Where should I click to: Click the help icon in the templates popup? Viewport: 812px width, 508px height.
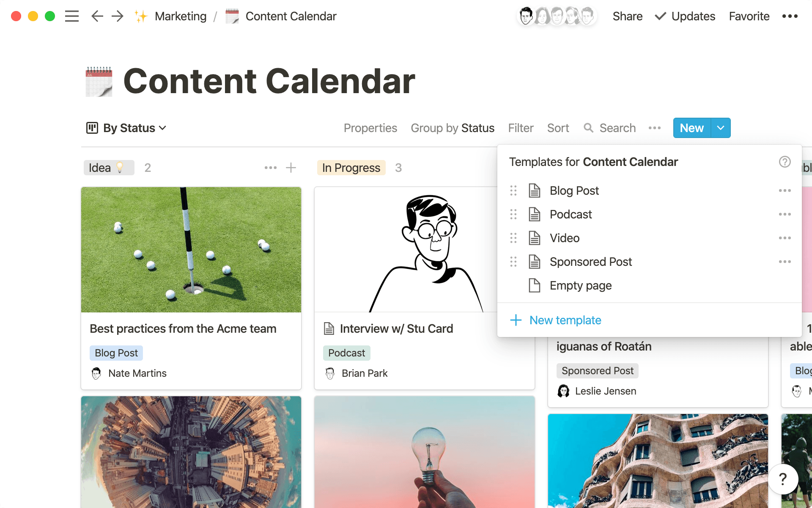[785, 162]
